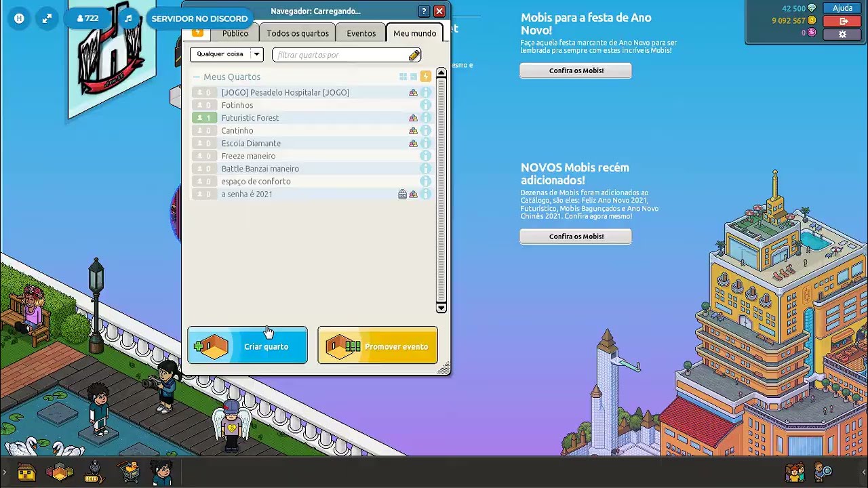
Task: Click the padlock icon on a senha é 2021 row
Action: [402, 195]
